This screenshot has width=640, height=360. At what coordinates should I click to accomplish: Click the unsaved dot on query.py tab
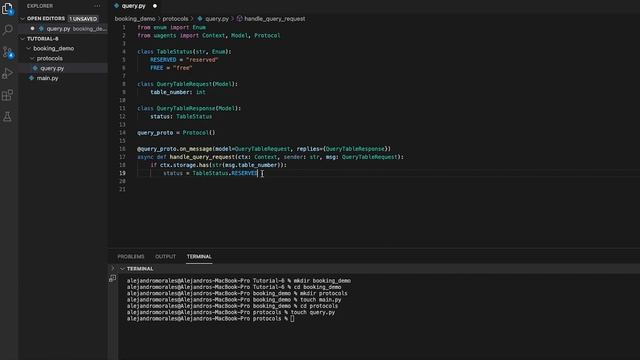pyautogui.click(x=155, y=6)
